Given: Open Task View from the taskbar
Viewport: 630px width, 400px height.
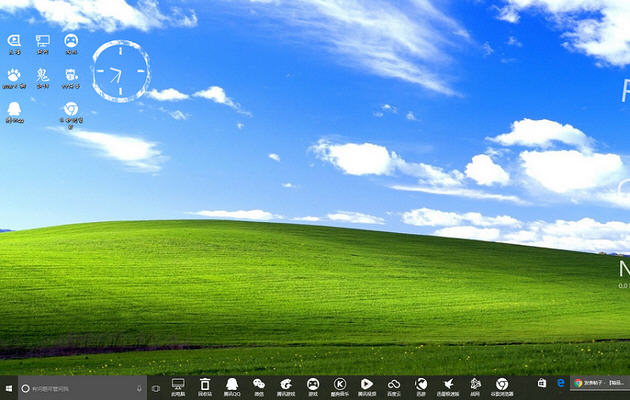Looking at the screenshot, I should pyautogui.click(x=156, y=388).
